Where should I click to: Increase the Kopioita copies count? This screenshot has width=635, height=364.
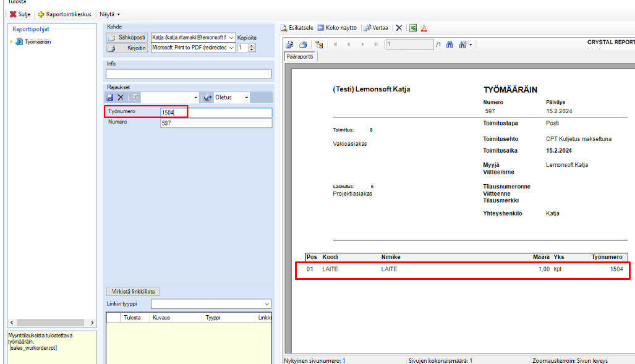pyautogui.click(x=252, y=45)
